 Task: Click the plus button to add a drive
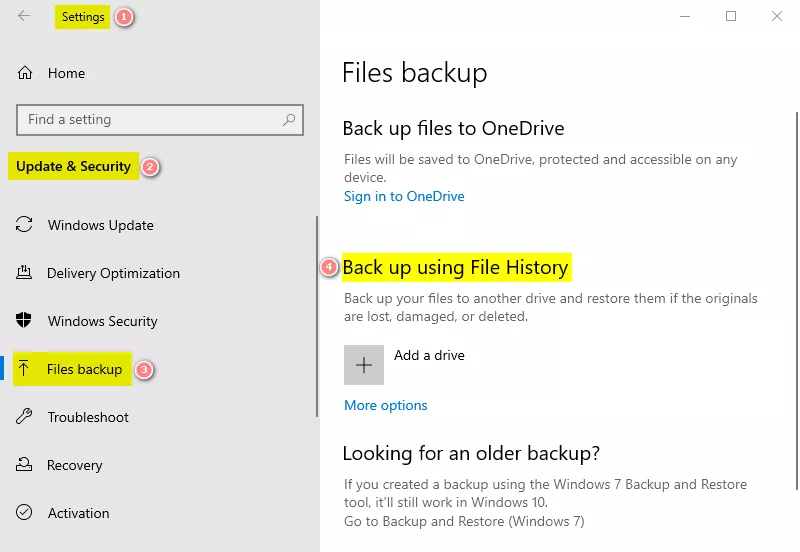click(364, 365)
